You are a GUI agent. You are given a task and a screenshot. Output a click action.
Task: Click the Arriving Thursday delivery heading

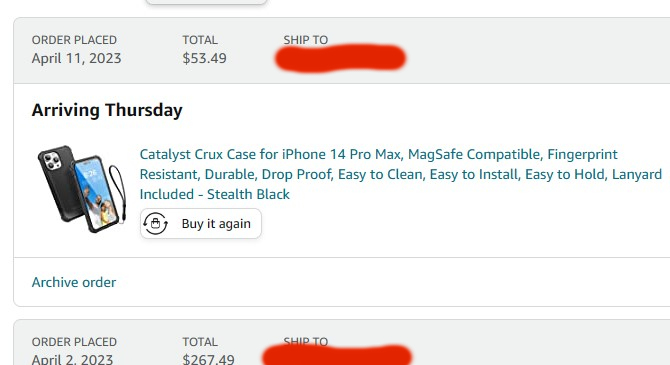(x=107, y=110)
